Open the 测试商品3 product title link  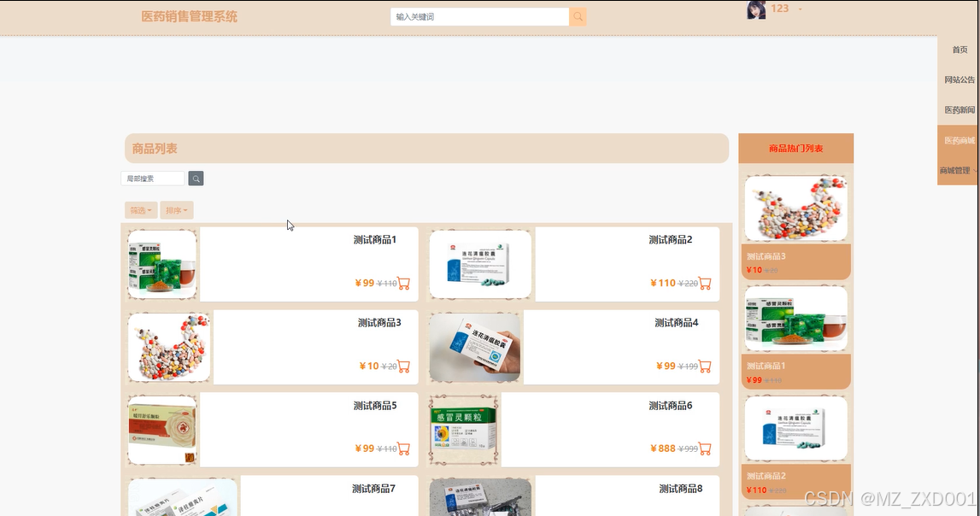379,323
